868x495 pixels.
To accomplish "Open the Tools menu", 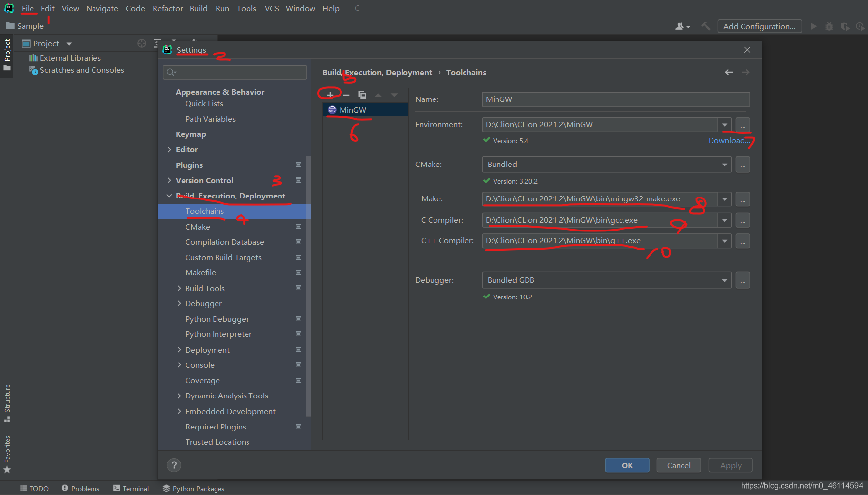I will (246, 8).
